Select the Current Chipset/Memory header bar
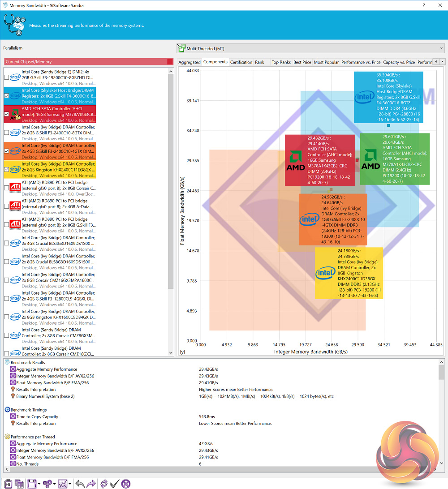The height and width of the screenshot is (489, 448). point(89,62)
